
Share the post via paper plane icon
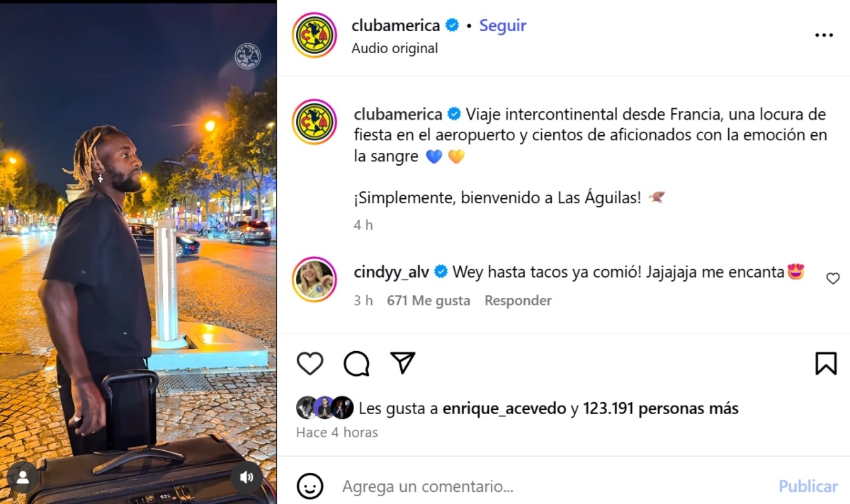(x=402, y=363)
